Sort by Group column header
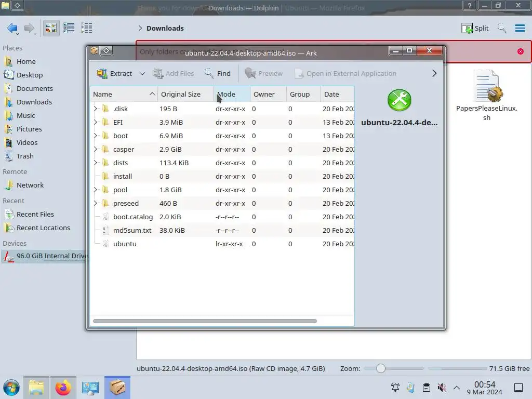The width and height of the screenshot is (532, 399). (303, 95)
